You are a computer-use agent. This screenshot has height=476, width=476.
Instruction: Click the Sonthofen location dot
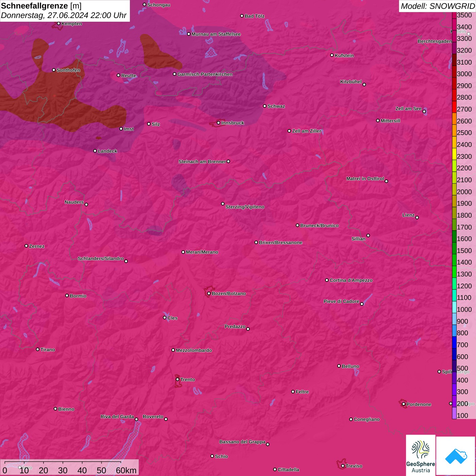(x=54, y=70)
